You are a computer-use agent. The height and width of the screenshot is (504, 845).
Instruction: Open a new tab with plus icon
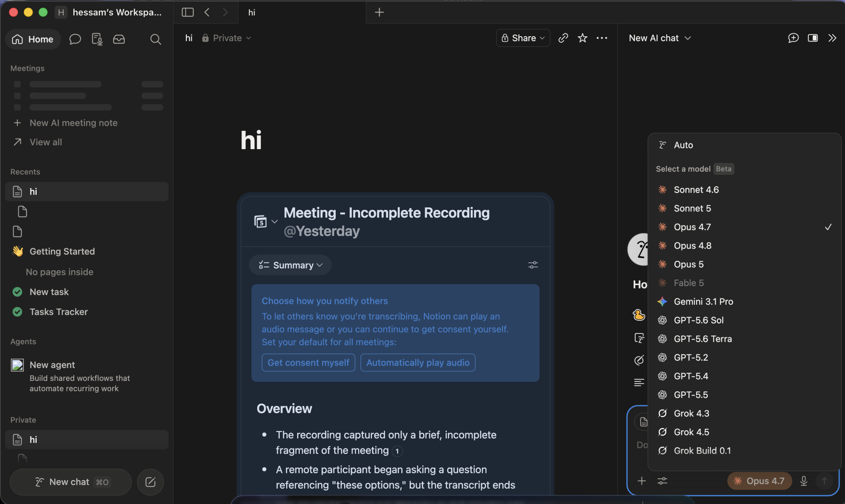379,13
